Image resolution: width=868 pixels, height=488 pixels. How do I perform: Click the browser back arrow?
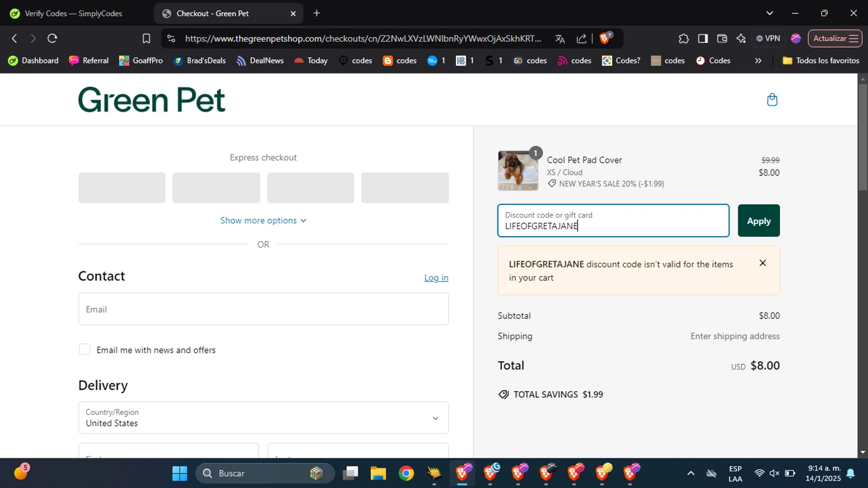coord(14,38)
